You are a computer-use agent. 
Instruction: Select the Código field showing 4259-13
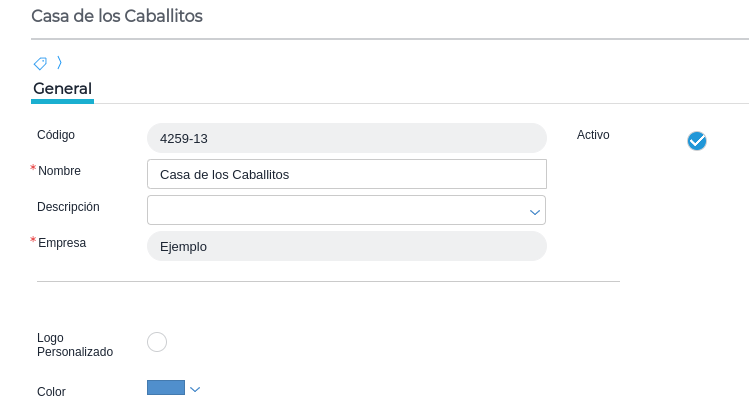346,138
